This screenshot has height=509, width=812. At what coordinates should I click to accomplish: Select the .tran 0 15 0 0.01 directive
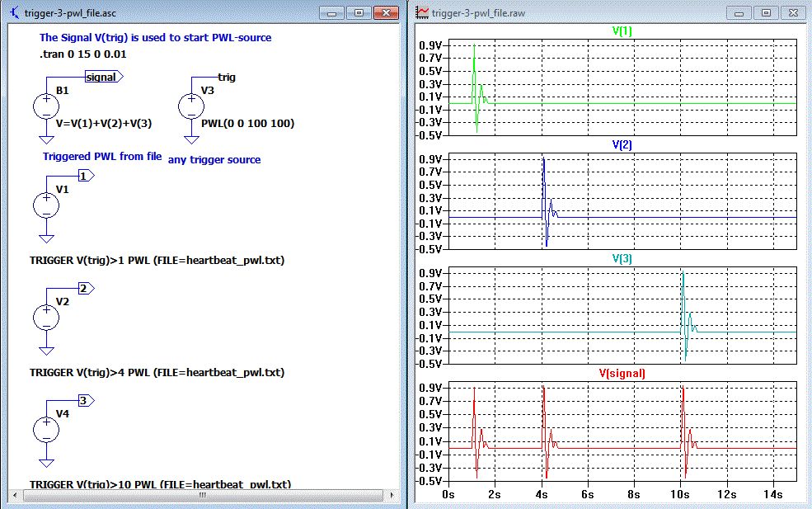[82, 54]
